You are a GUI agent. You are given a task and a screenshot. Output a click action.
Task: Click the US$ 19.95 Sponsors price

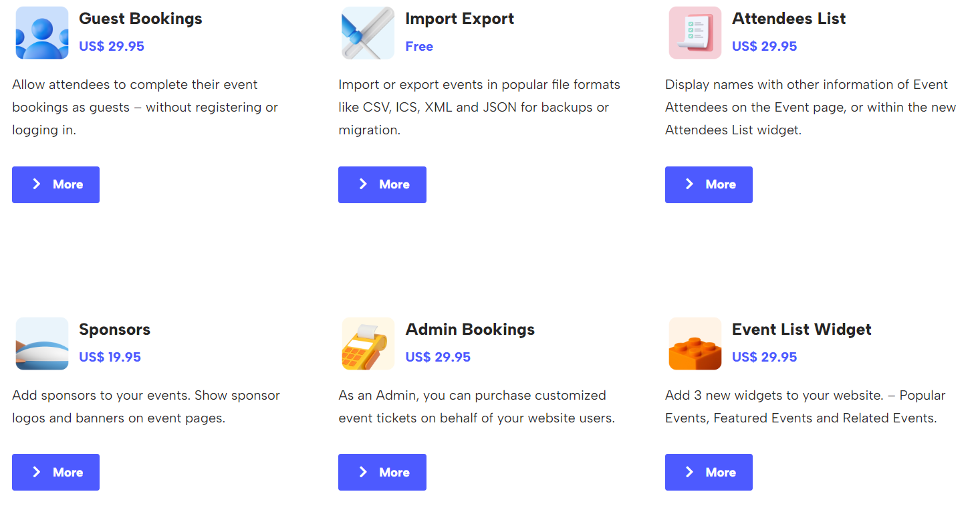click(x=110, y=357)
